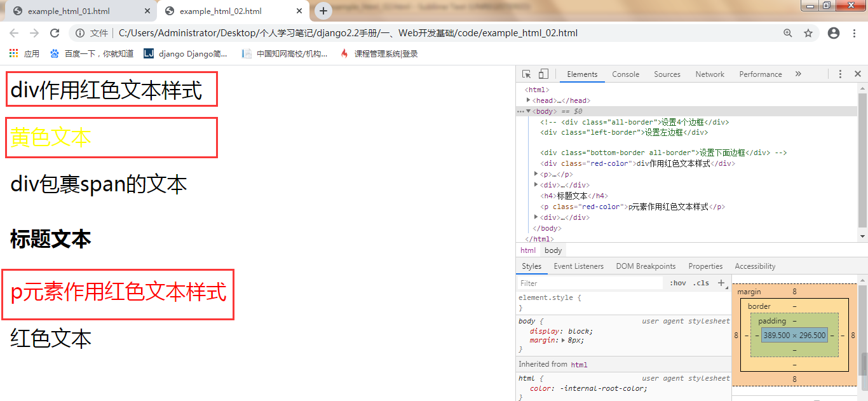Collapse the body node in DOM tree
Viewport: 868px width, 401px height.
tap(529, 111)
